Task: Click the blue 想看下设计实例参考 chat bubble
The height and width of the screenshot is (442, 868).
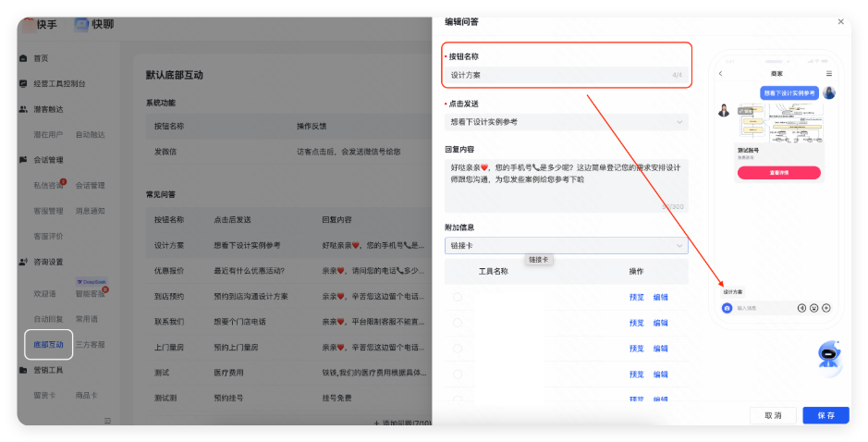Action: (x=789, y=93)
